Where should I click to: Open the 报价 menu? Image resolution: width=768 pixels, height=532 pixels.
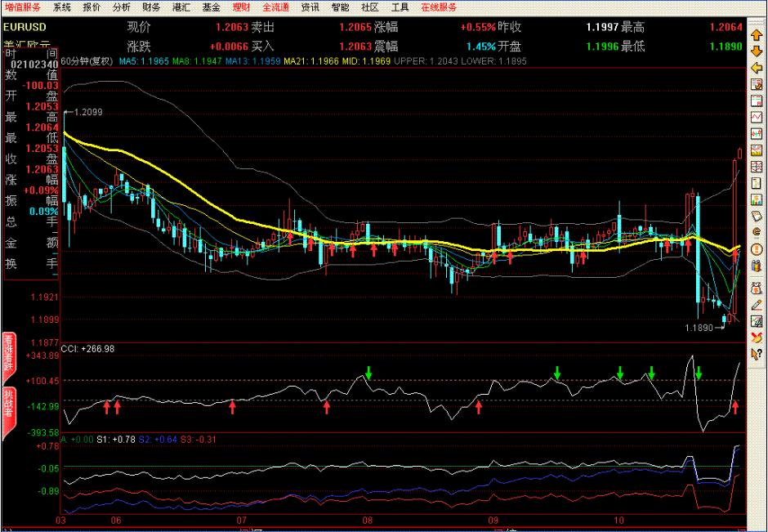click(x=92, y=7)
